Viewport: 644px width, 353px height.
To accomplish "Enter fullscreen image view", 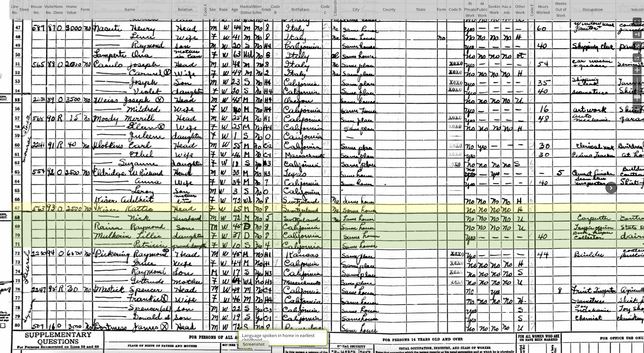I will tap(637, 22).
